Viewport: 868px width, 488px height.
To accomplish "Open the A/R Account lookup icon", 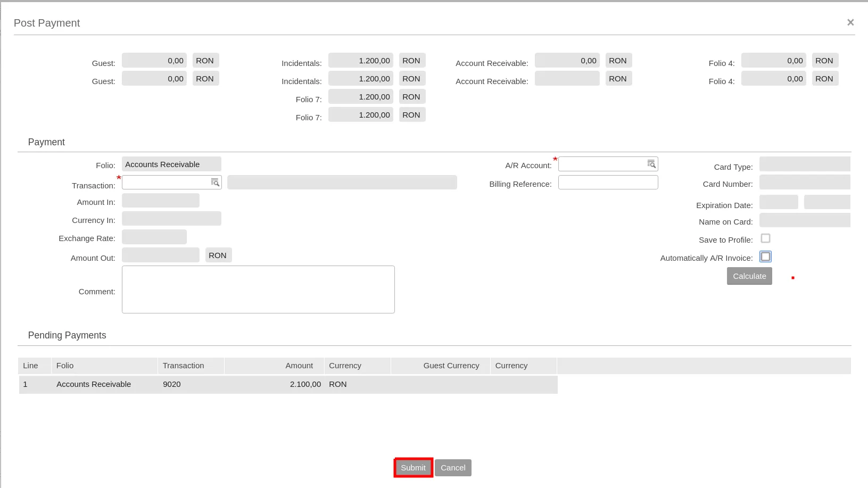I will click(x=651, y=164).
